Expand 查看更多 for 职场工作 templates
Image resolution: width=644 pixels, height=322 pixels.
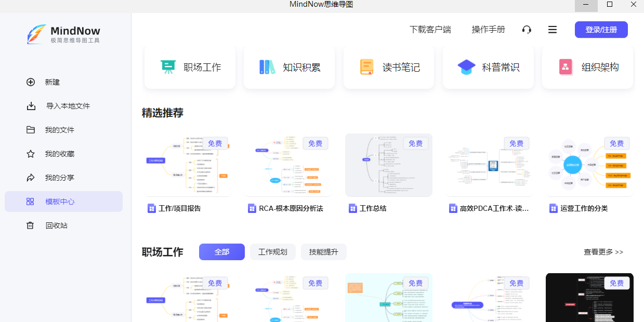coord(599,252)
